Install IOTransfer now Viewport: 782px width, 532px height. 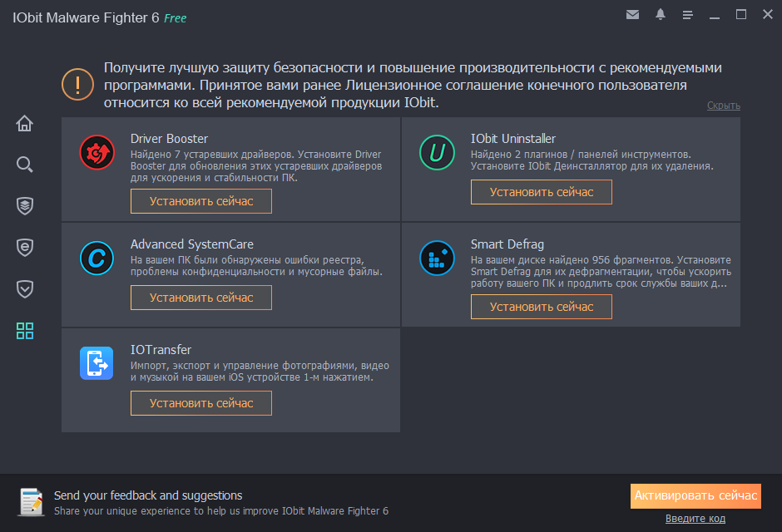click(x=201, y=403)
